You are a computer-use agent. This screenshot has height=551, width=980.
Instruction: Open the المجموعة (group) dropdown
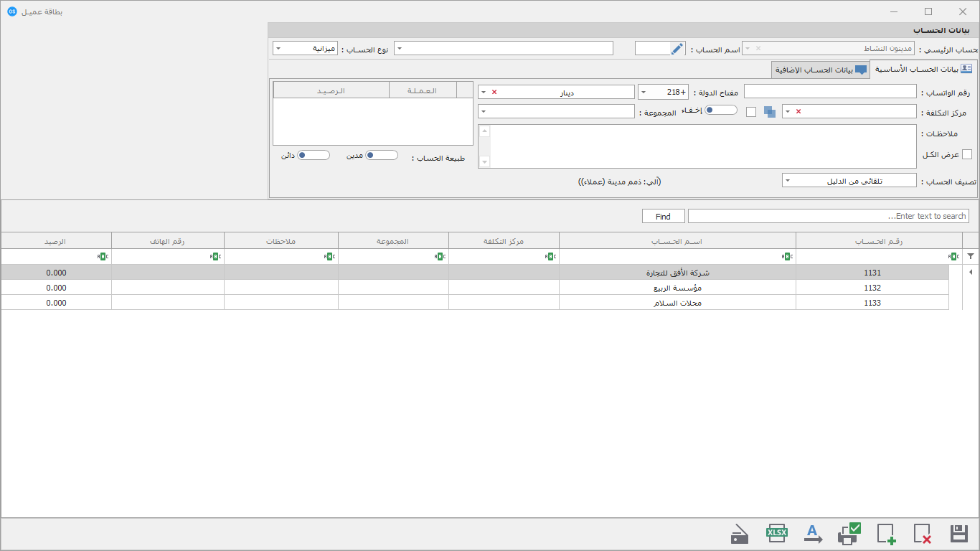click(483, 112)
